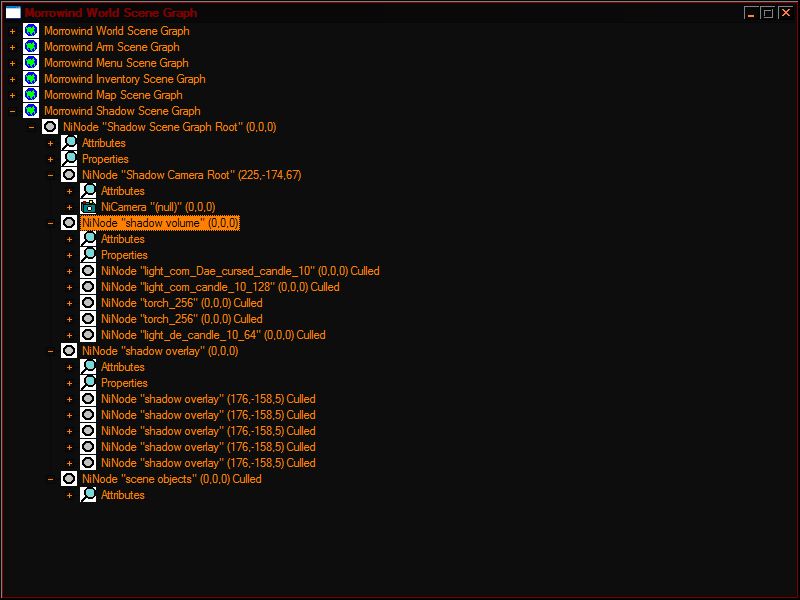Collapse the Shadow Camera Root node
Image resolution: width=800 pixels, height=600 pixels.
tap(50, 175)
